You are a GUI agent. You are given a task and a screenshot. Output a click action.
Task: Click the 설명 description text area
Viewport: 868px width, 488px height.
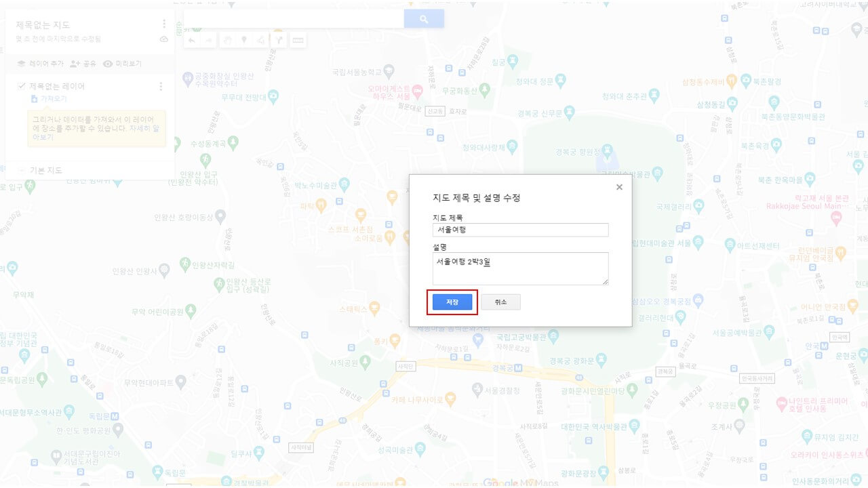point(520,268)
